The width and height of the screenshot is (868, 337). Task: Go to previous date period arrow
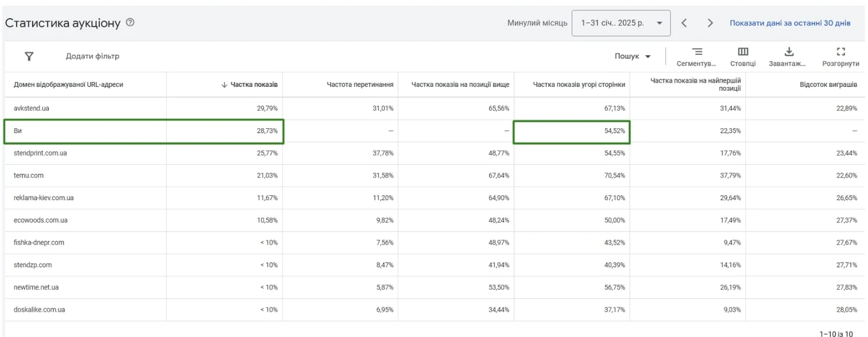(x=684, y=23)
